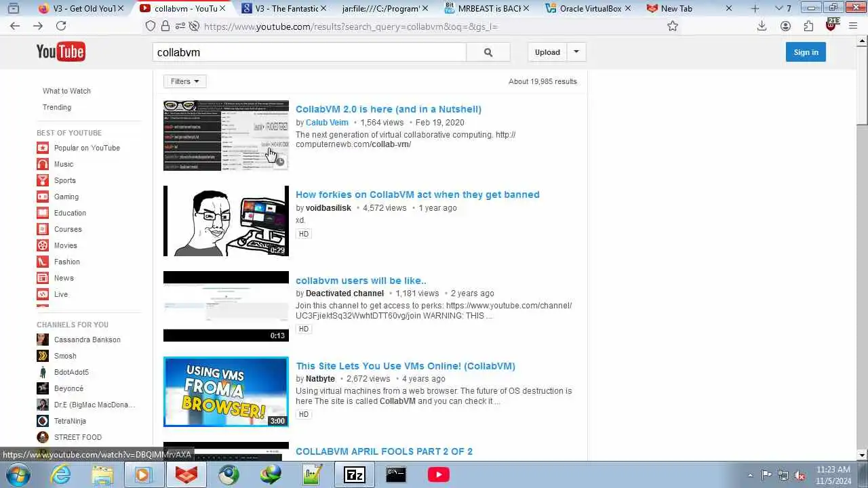
Task: Open the Music channel icon
Action: pyautogui.click(x=43, y=164)
